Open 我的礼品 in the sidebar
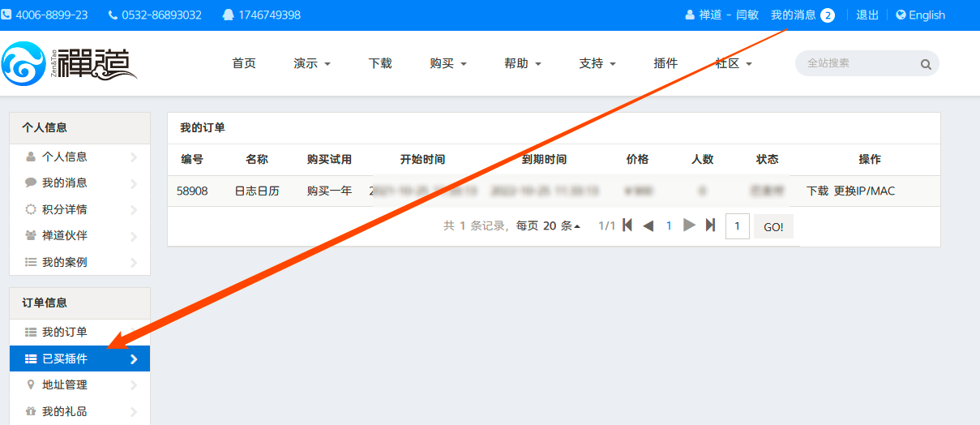The image size is (980, 425). 79,411
